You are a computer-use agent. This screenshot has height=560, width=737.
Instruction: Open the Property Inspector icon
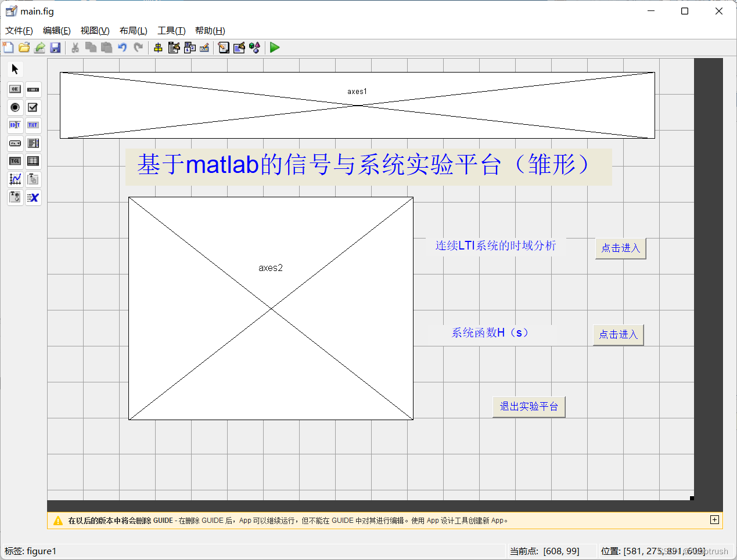pos(239,48)
